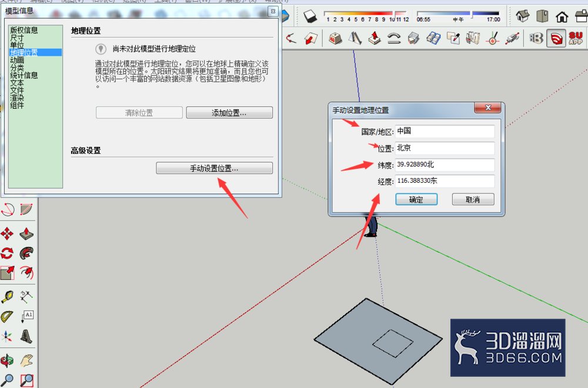Select the Push/Pull tool

26,233
